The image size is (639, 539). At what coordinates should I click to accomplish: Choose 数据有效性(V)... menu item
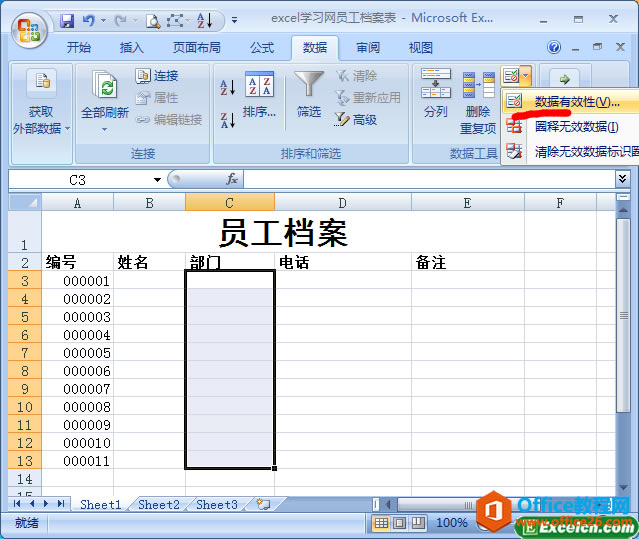click(x=570, y=101)
